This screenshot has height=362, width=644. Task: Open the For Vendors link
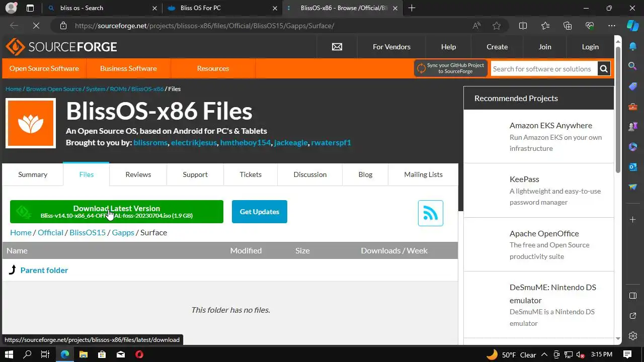(x=391, y=47)
